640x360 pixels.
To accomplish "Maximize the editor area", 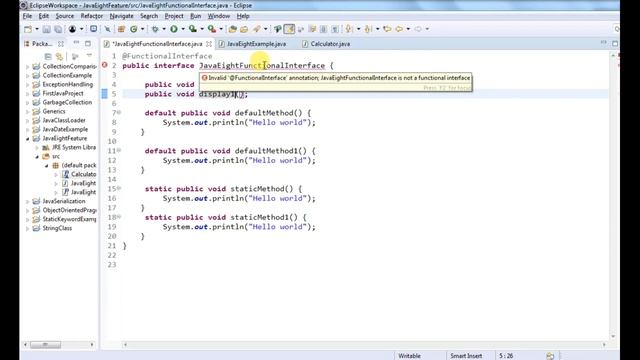I will [615, 43].
